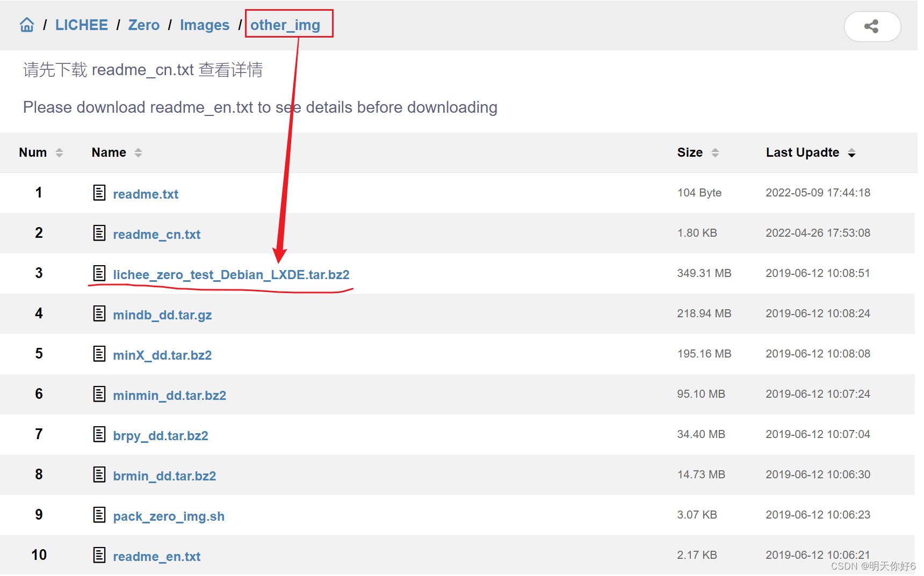This screenshot has height=576, width=924.
Task: Click size value 34.40 MB
Action: (701, 434)
